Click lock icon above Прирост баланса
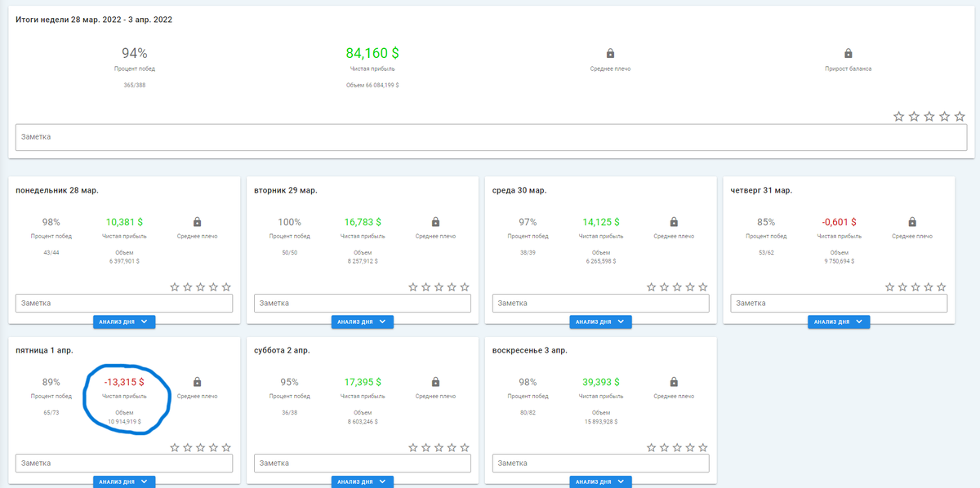This screenshot has height=488, width=980. pyautogui.click(x=849, y=53)
